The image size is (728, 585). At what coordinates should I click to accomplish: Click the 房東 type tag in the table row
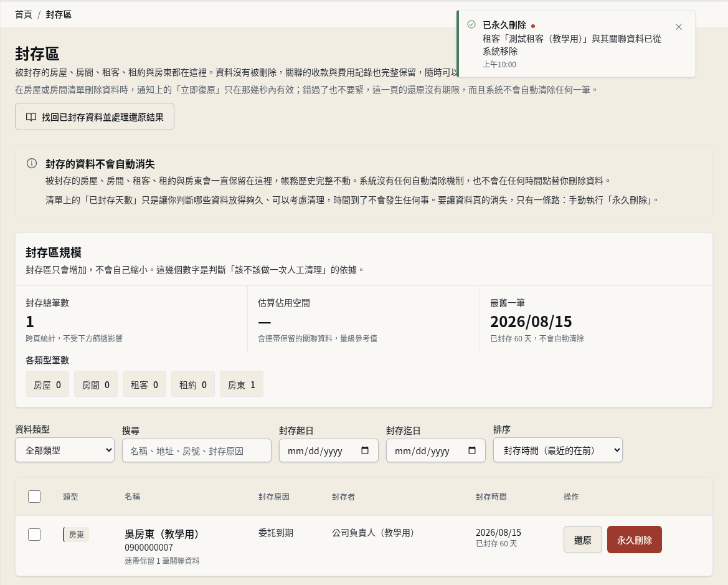pyautogui.click(x=76, y=535)
